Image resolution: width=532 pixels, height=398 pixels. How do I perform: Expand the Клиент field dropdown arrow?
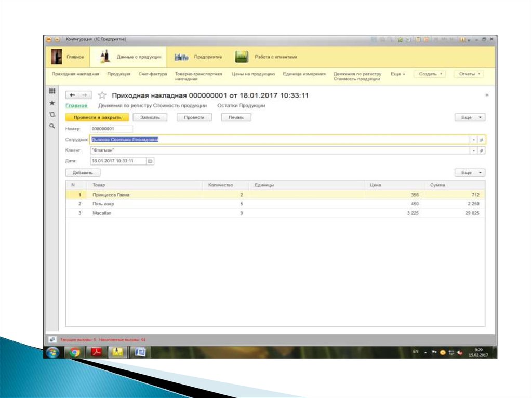[x=473, y=150]
